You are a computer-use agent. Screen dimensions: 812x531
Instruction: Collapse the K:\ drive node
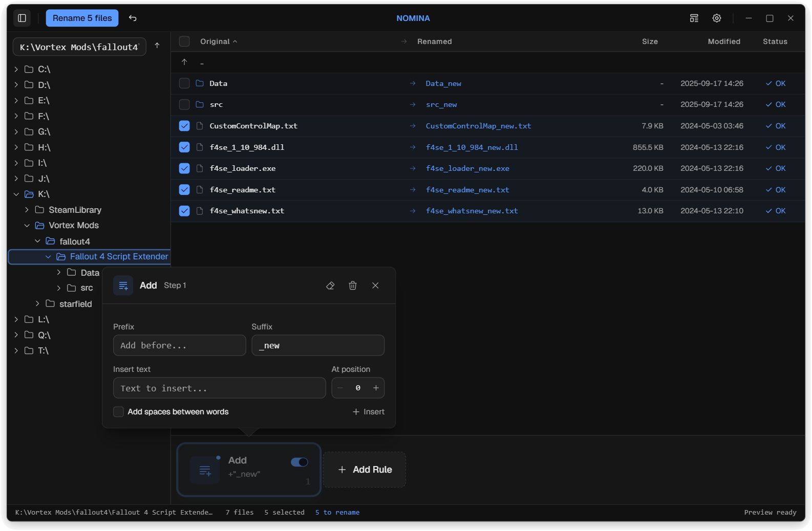(16, 194)
